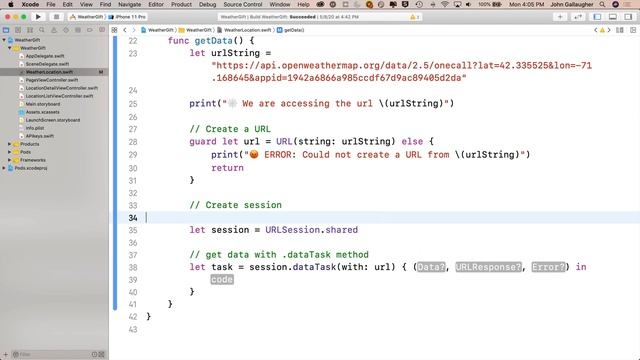The width and height of the screenshot is (640, 360).
Task: Run the project with the Play button
Action: (38, 17)
